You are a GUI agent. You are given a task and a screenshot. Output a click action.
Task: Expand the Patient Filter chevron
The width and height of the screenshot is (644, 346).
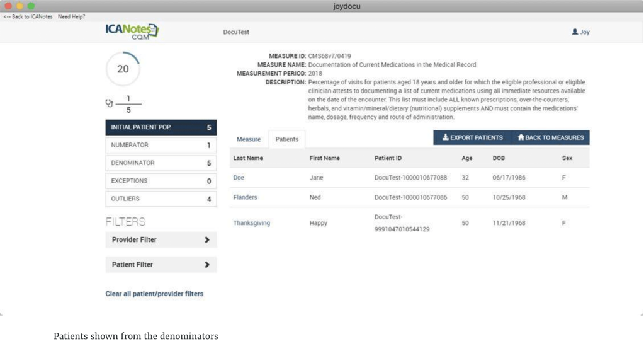click(x=206, y=265)
